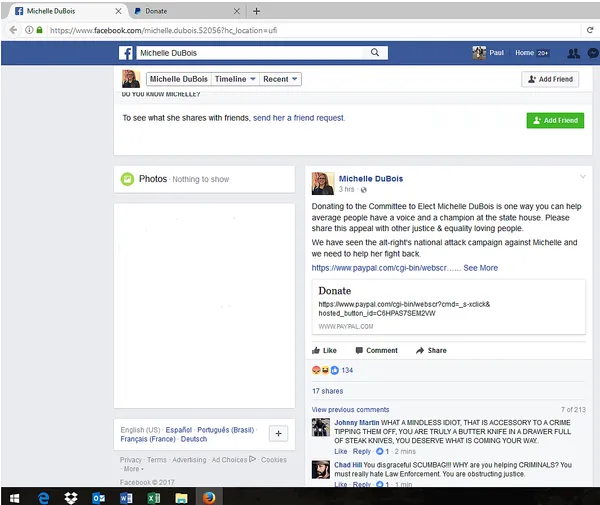
Task: Launch Excel from the taskbar
Action: 155,496
